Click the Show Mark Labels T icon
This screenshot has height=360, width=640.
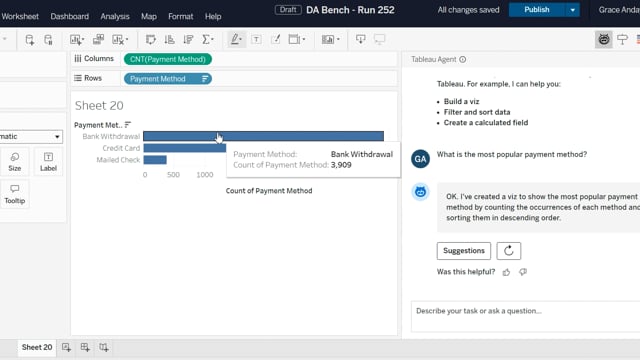(256, 40)
